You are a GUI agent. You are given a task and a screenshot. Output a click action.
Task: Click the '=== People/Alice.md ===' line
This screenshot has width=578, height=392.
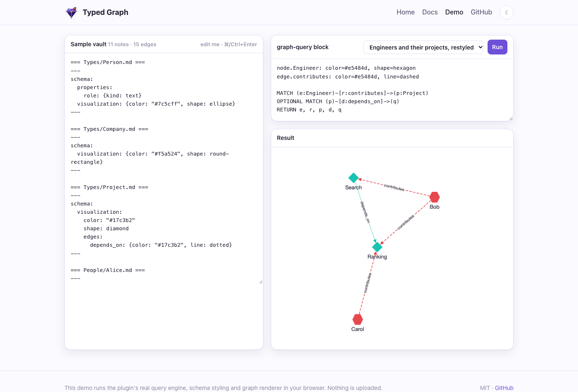click(108, 270)
